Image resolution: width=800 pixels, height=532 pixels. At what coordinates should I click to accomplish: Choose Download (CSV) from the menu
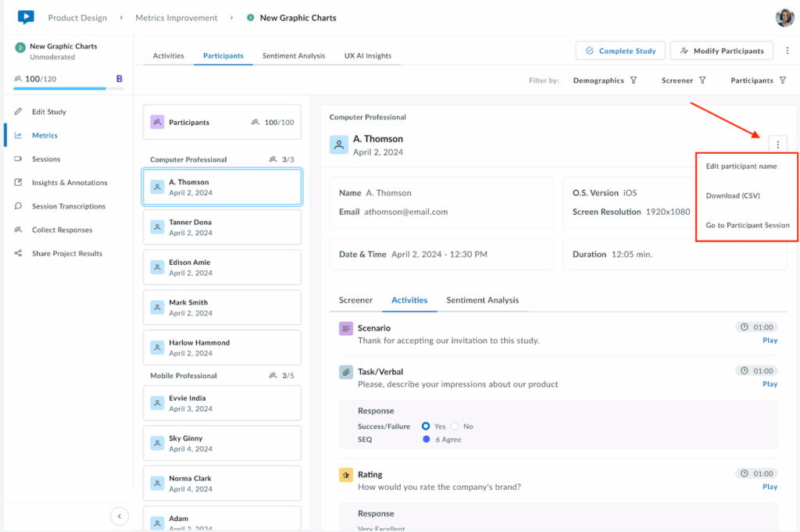tap(732, 196)
